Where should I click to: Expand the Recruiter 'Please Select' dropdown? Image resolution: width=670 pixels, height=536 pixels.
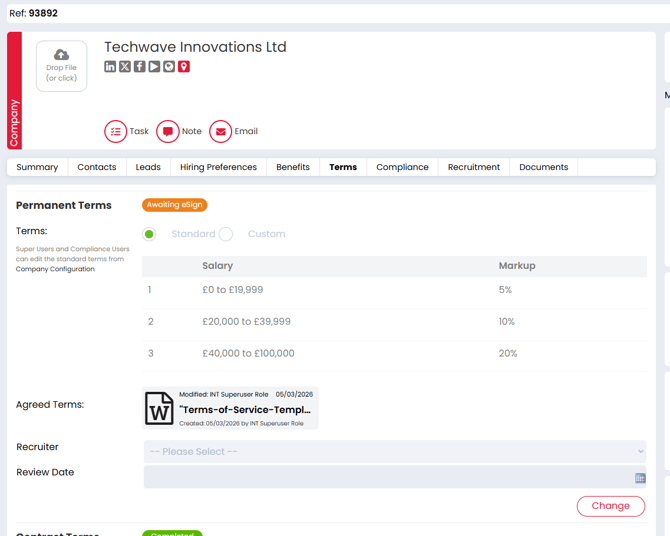(x=395, y=451)
